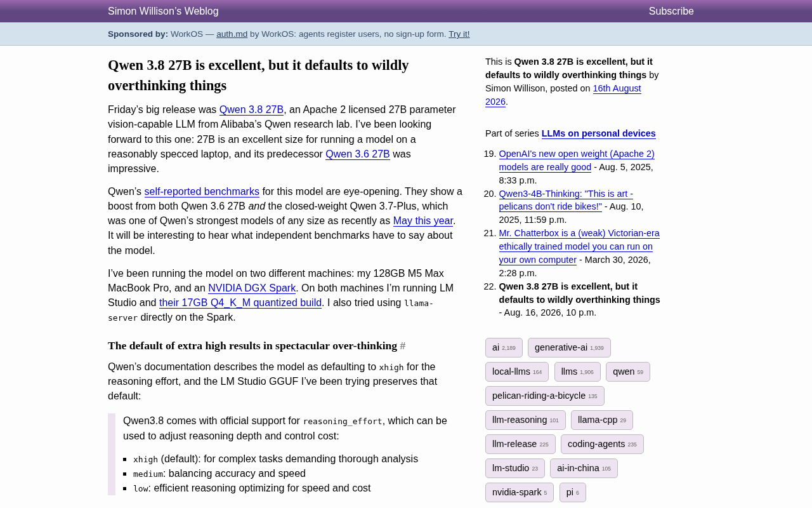Open OpenAI's new open weight models post
This screenshot has width=812, height=508.
pos(577,160)
